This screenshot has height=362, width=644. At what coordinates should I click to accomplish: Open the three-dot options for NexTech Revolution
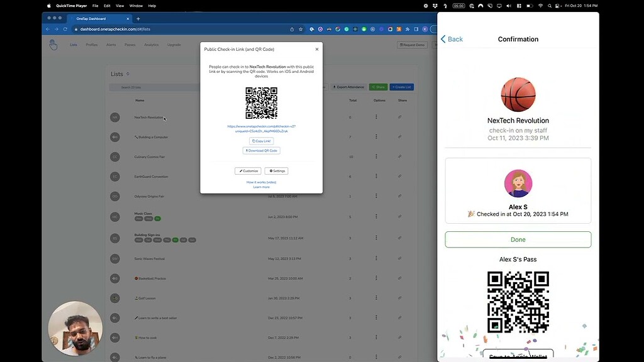pyautogui.click(x=376, y=117)
